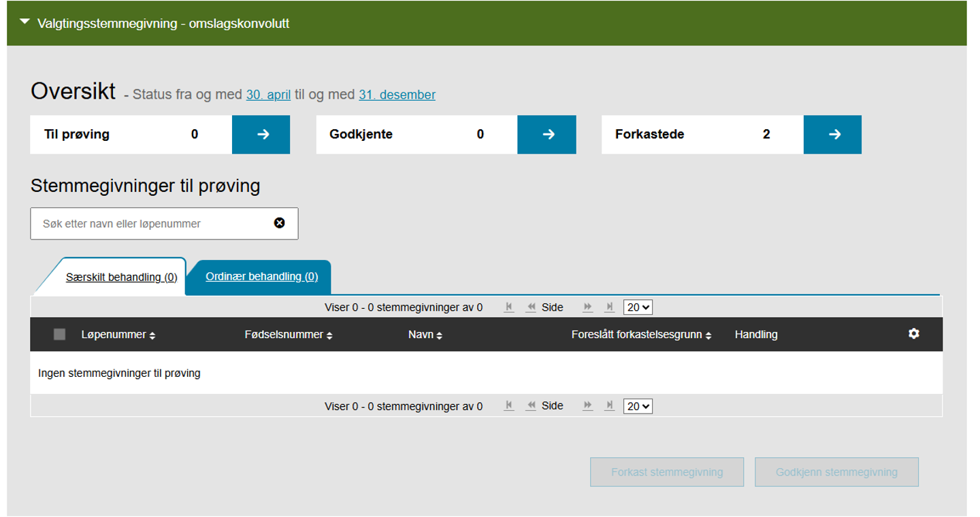This screenshot has width=980, height=517.
Task: Open table settings gear icon
Action: (913, 333)
